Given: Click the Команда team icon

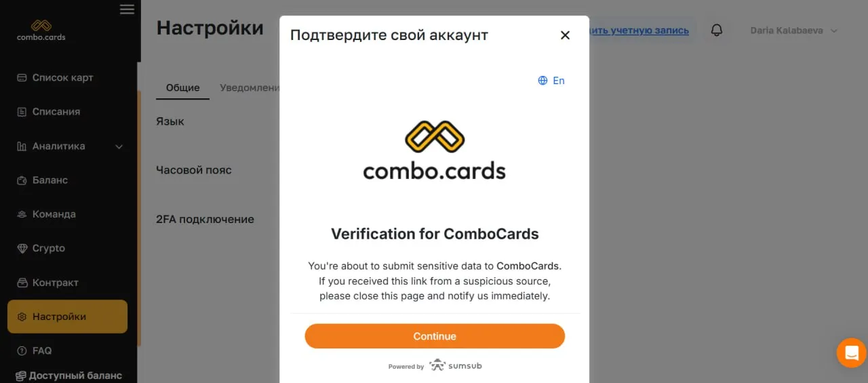Looking at the screenshot, I should 22,214.
